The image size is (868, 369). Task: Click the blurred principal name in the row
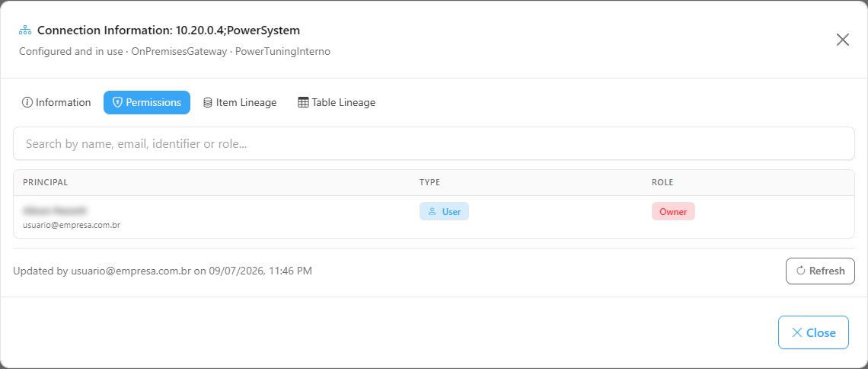[x=55, y=210]
